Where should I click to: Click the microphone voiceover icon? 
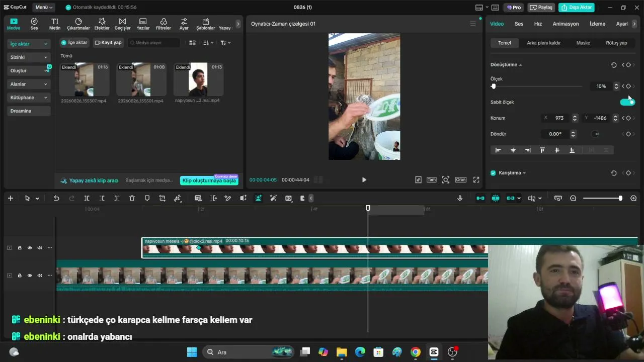pos(460,198)
